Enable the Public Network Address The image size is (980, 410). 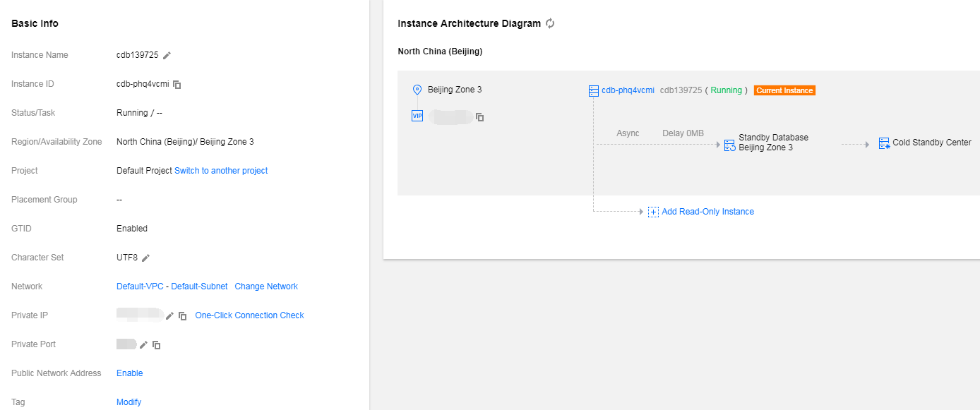(130, 373)
